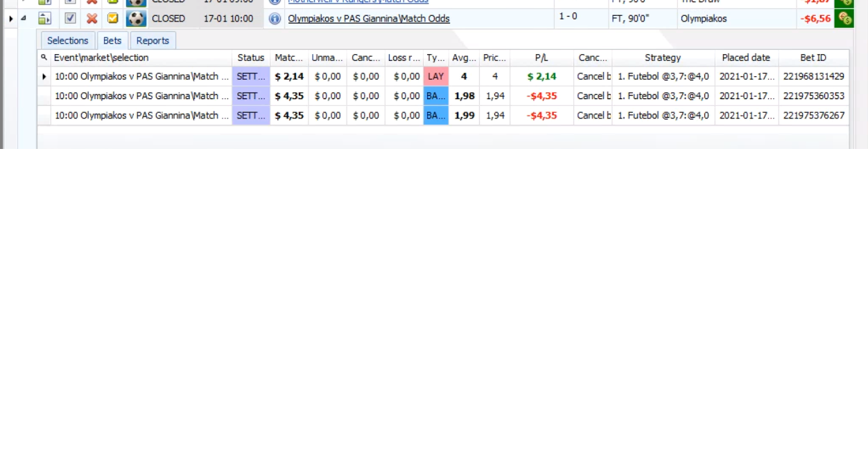Click average price 1,99 cell
This screenshot has height=449, width=868.
pos(464,115)
